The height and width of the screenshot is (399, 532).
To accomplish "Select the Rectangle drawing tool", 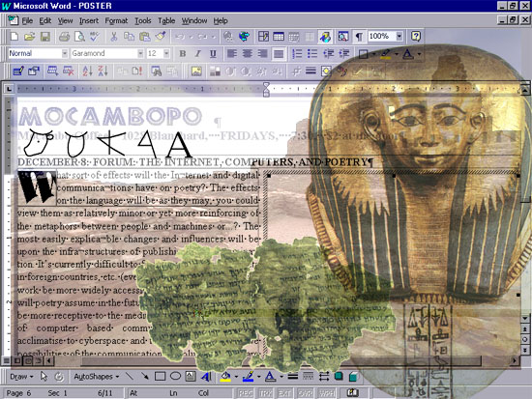I will [x=161, y=377].
